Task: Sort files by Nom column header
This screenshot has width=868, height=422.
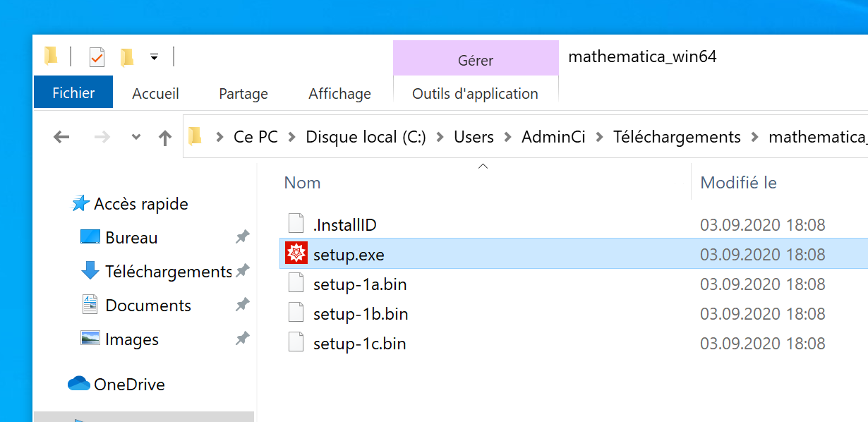Action: (303, 183)
